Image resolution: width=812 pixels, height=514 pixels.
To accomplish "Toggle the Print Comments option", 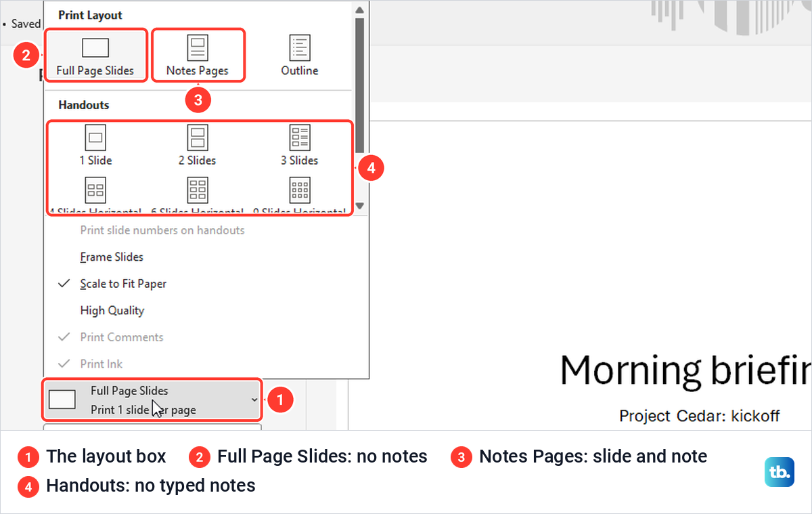I will (x=122, y=337).
